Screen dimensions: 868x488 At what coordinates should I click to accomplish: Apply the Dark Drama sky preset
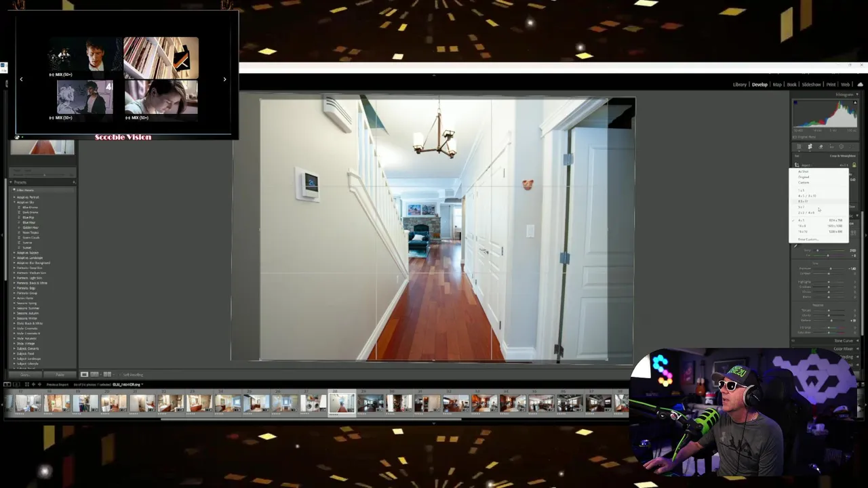point(29,212)
